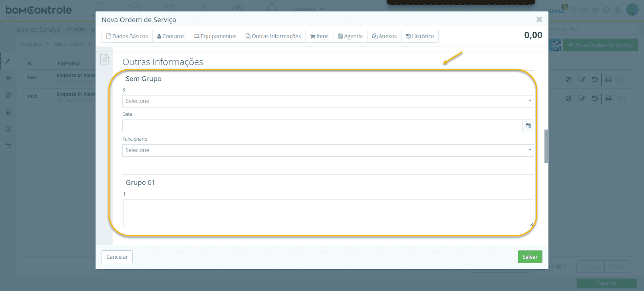Viewport: 644px width, 291px height.
Task: Close the Nova Ordem de Serviço dialog
Action: [539, 19]
